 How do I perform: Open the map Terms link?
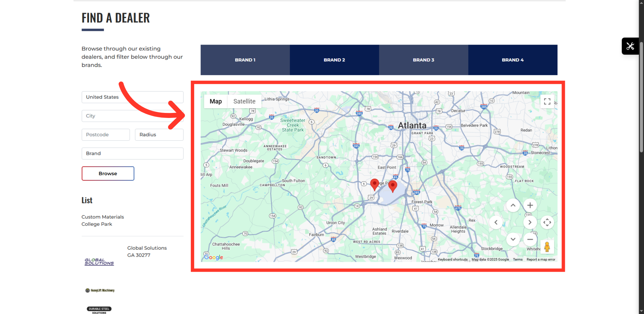518,259
